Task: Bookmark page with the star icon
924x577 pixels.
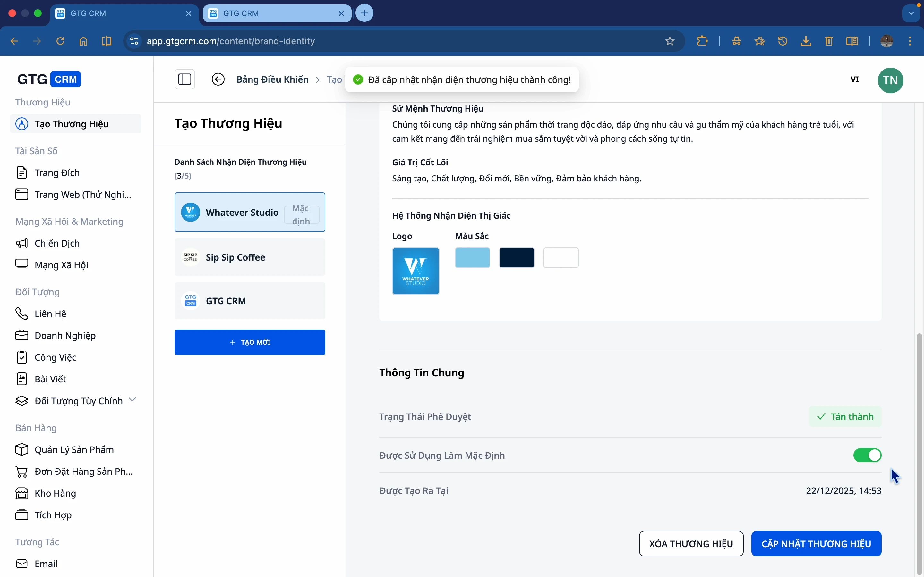Action: [670, 41]
